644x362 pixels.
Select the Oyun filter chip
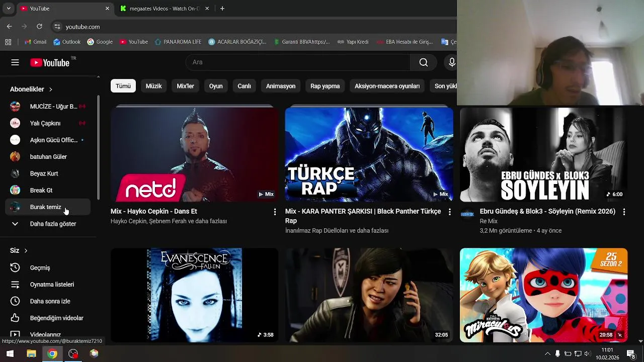click(216, 86)
